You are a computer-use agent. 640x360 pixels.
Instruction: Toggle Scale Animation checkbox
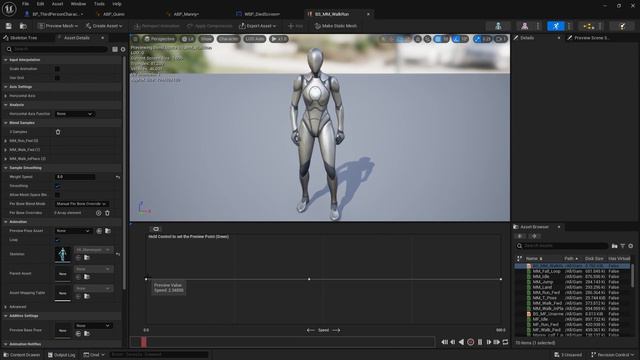point(57,69)
